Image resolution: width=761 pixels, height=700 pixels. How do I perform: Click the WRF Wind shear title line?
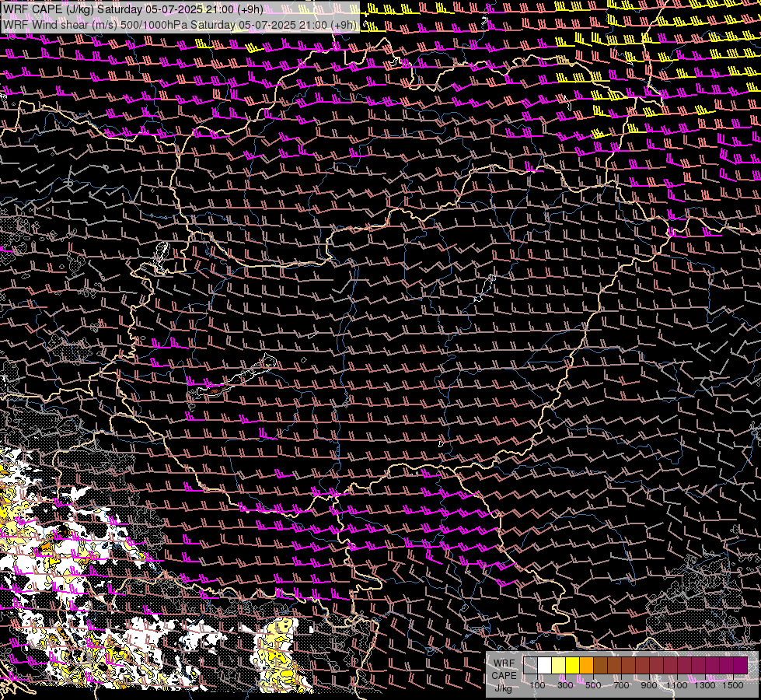click(x=180, y=24)
